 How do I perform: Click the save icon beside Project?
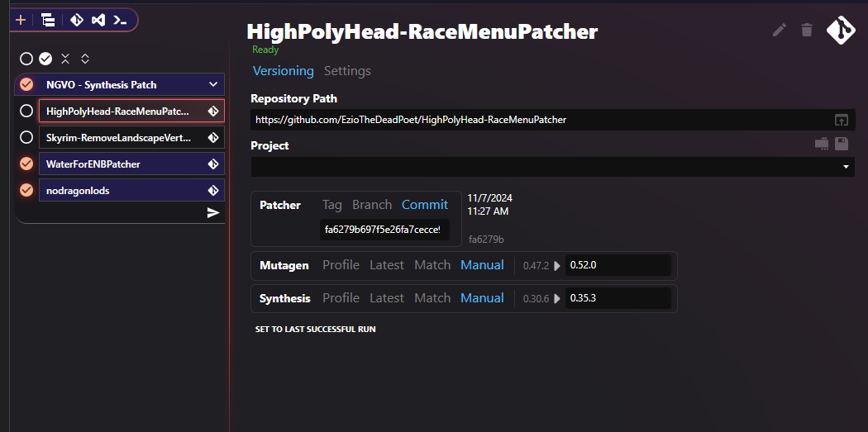click(842, 144)
